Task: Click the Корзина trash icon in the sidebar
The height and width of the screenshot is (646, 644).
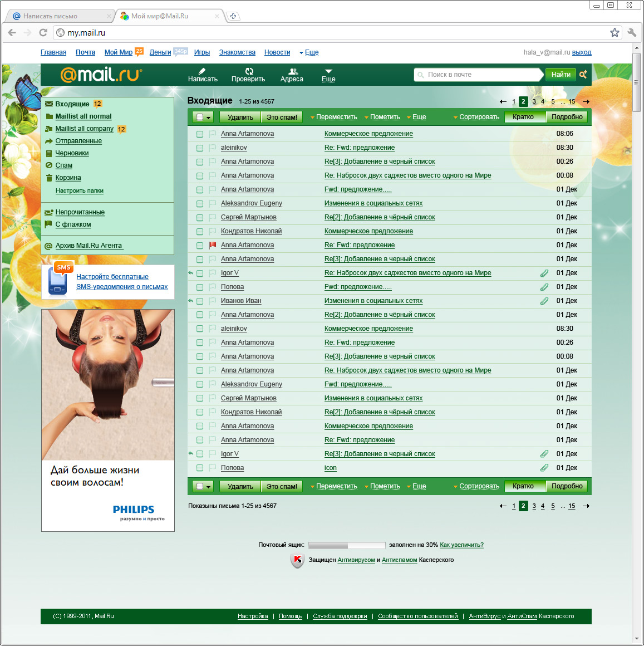Action: click(48, 178)
